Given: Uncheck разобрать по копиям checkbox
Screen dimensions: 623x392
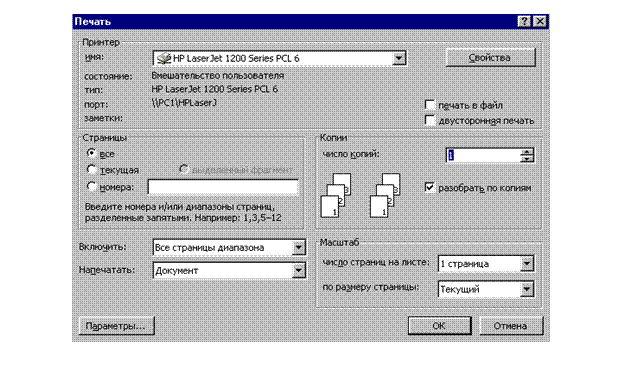Looking at the screenshot, I should click(x=430, y=187).
